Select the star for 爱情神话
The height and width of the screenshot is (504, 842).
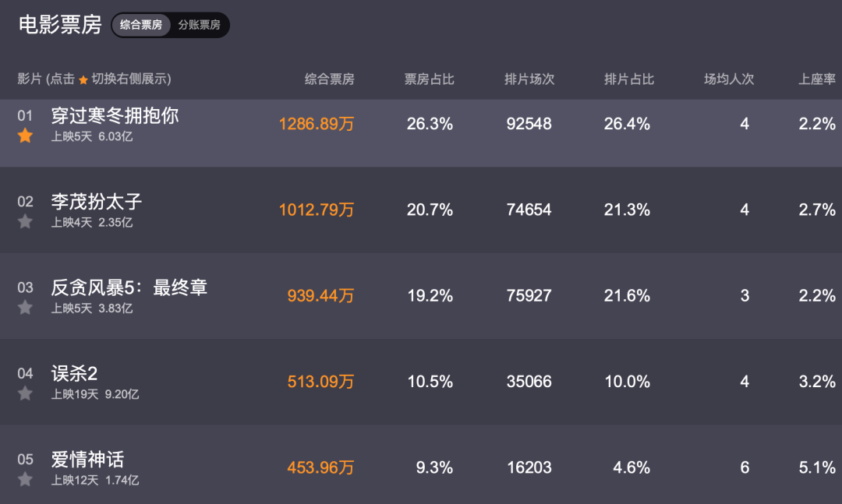(x=25, y=479)
